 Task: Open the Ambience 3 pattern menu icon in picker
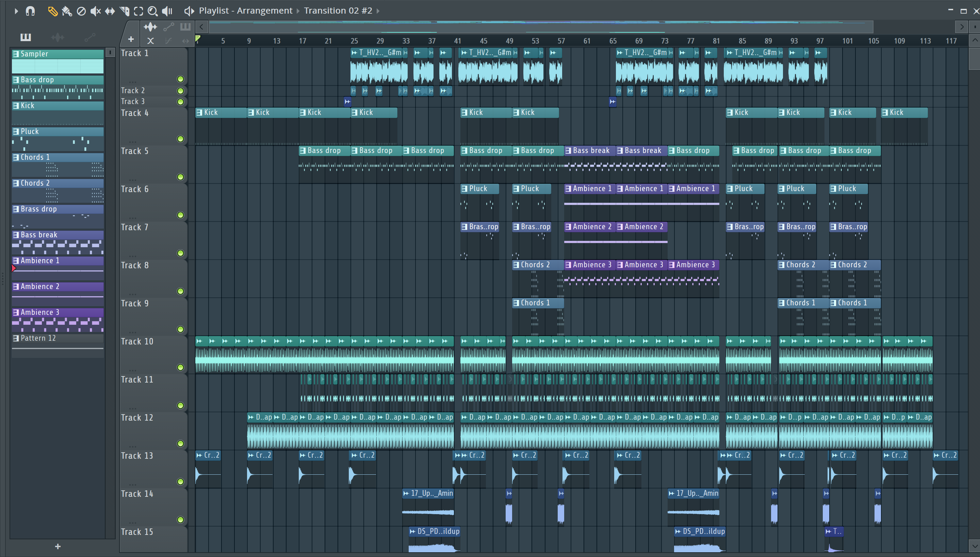16,313
